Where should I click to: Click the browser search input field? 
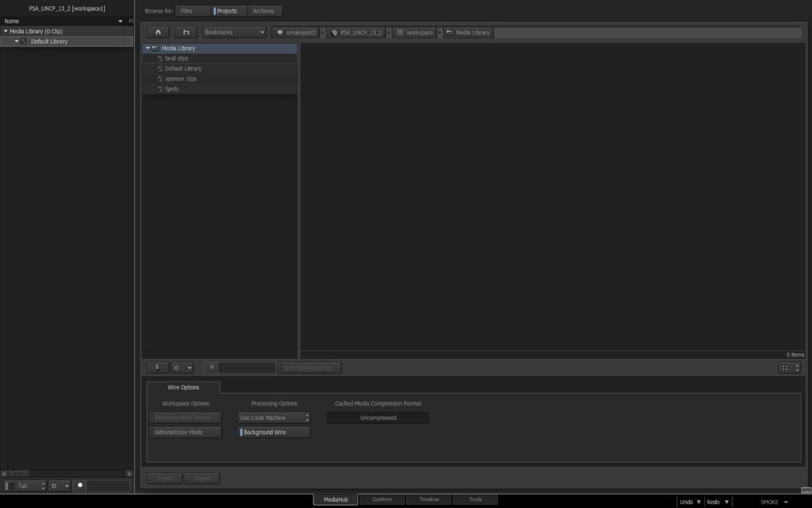pos(246,368)
